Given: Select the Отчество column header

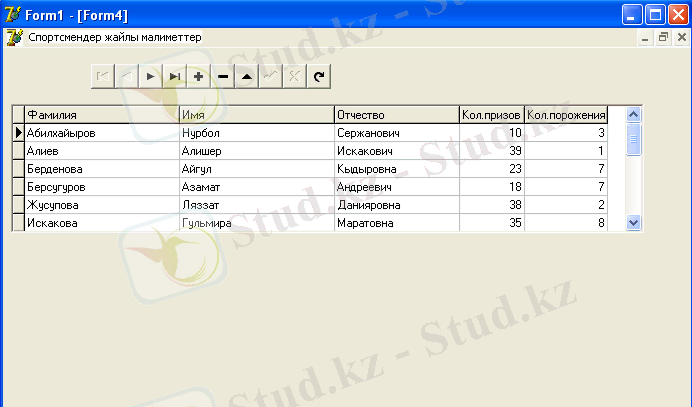Looking at the screenshot, I should [397, 115].
